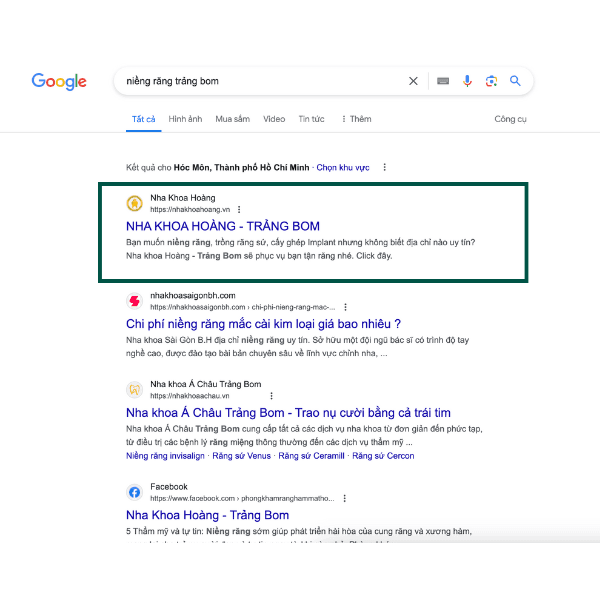
Task: Click 'Nha khoa Á Châu Trảng Bom' site name
Action: click(206, 384)
